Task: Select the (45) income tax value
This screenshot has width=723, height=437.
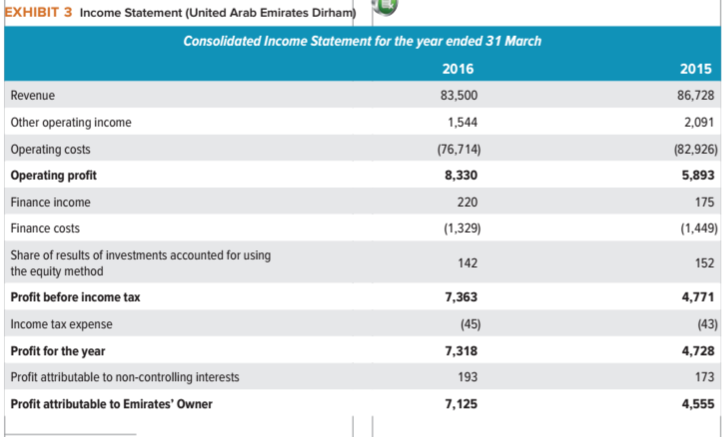Action: pyautogui.click(x=470, y=324)
